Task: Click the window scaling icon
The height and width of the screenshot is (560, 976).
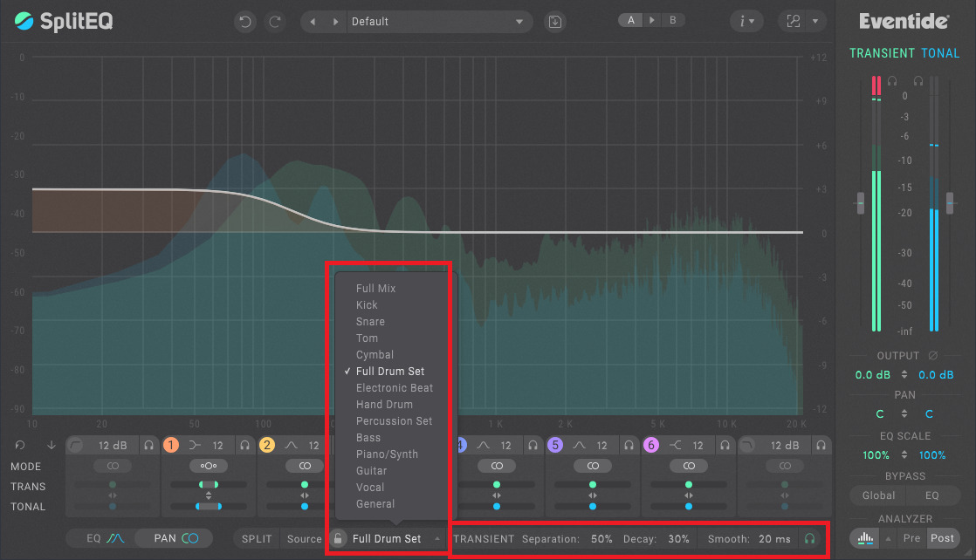Action: pyautogui.click(x=793, y=21)
